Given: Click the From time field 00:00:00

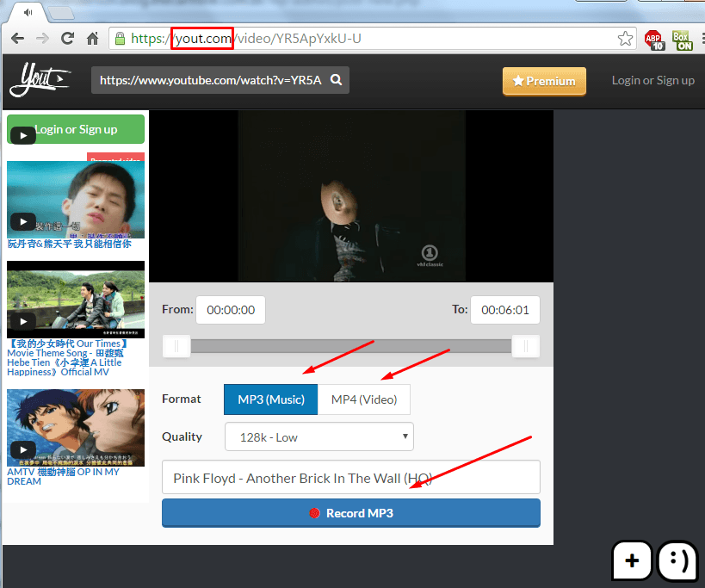Looking at the screenshot, I should (231, 310).
